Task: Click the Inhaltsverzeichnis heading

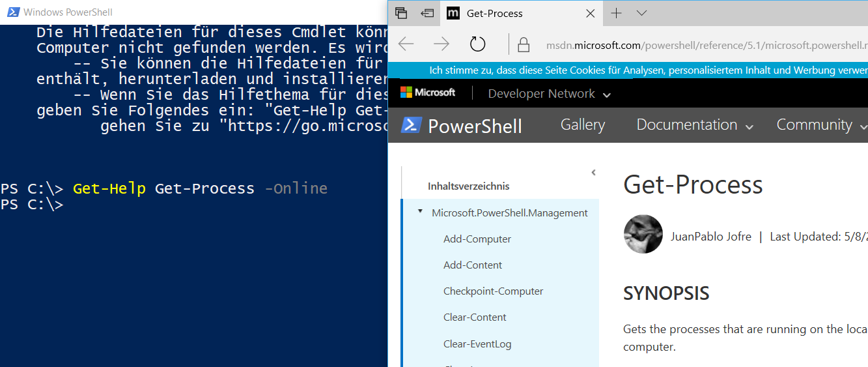Action: [x=469, y=186]
